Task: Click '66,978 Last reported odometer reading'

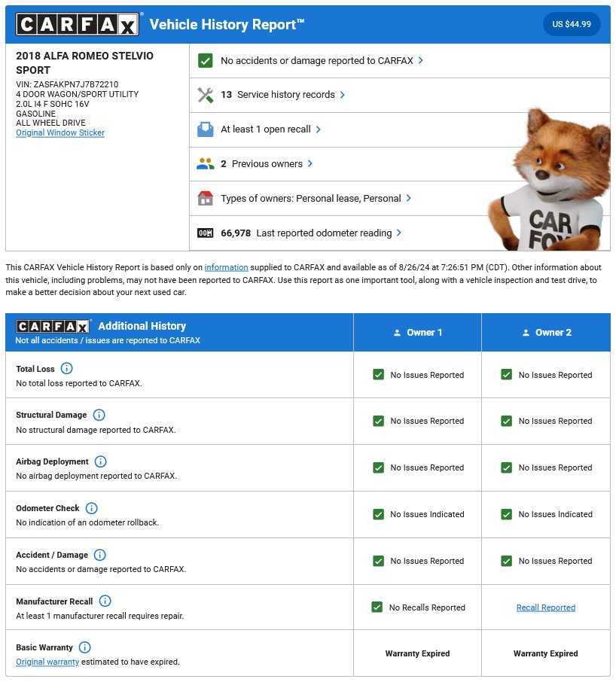Action: click(306, 233)
